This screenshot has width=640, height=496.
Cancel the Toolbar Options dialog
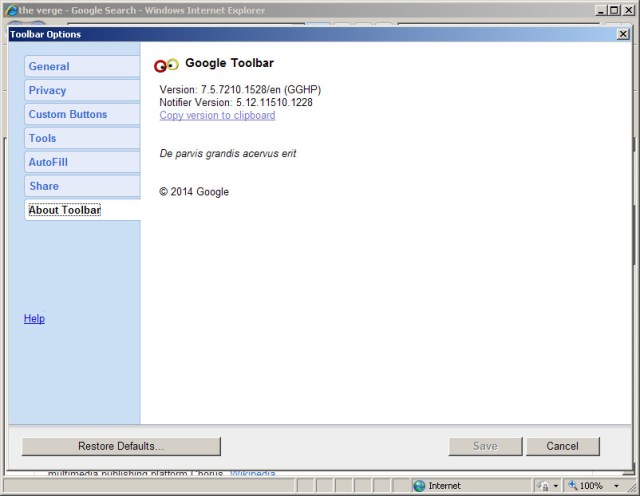click(563, 446)
